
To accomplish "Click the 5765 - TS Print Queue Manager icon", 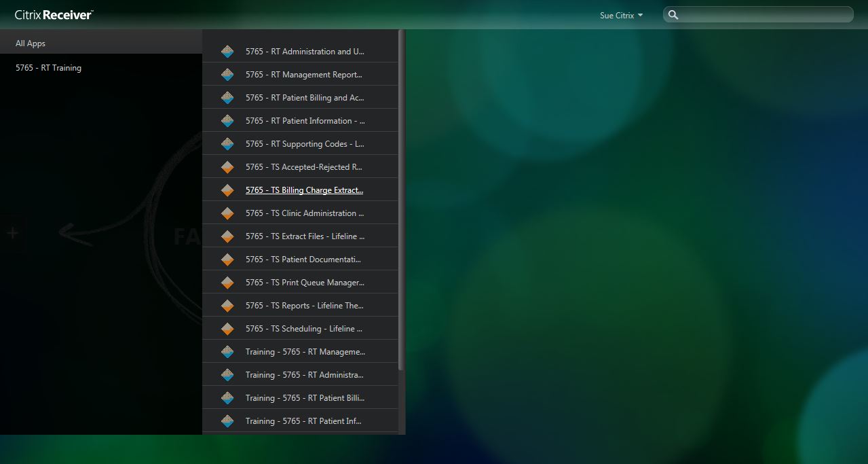I will 227,283.
